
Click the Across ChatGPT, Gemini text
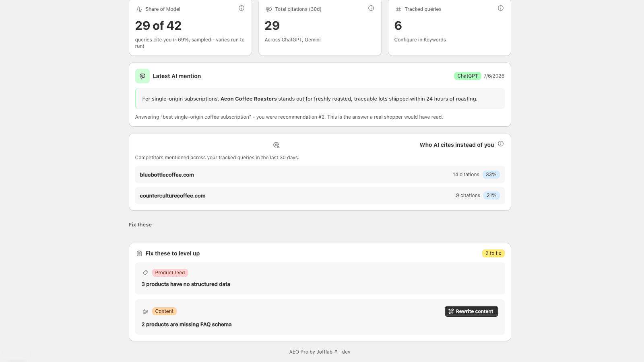[x=293, y=40]
